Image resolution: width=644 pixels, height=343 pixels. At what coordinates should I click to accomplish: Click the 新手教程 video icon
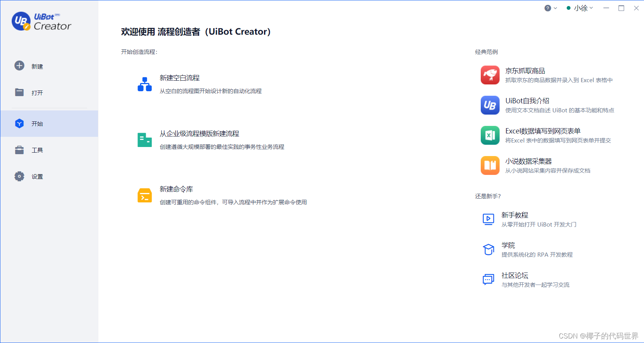488,219
